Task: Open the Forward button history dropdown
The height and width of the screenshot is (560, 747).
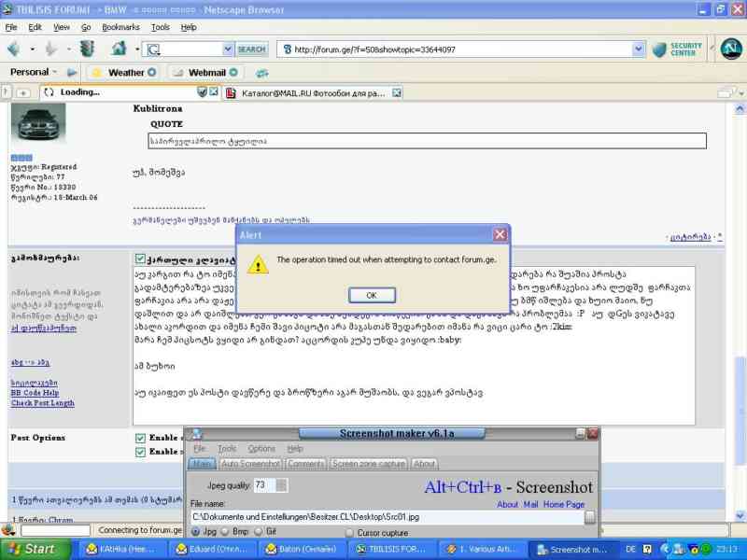Action: pyautogui.click(x=68, y=49)
